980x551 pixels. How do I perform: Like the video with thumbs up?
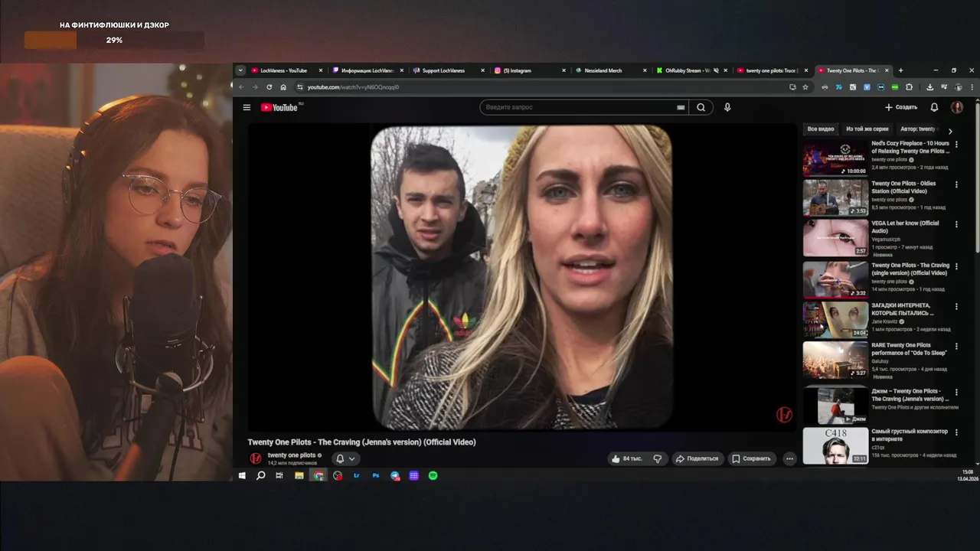coord(626,458)
